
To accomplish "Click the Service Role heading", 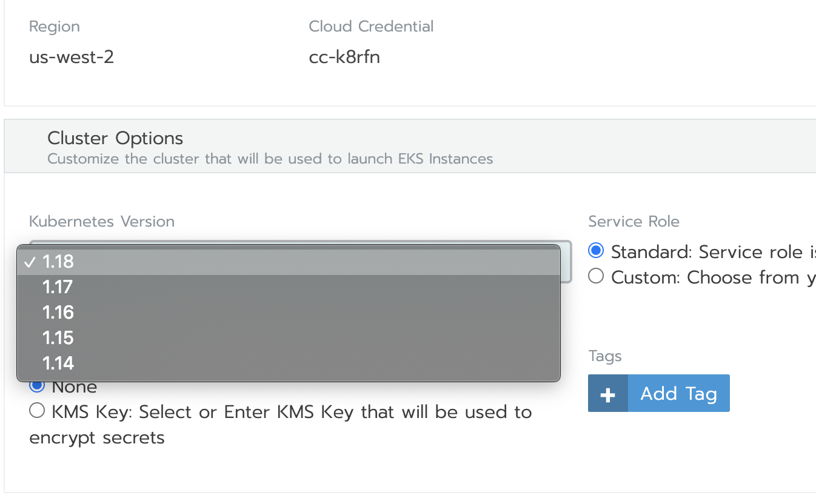I will click(634, 221).
